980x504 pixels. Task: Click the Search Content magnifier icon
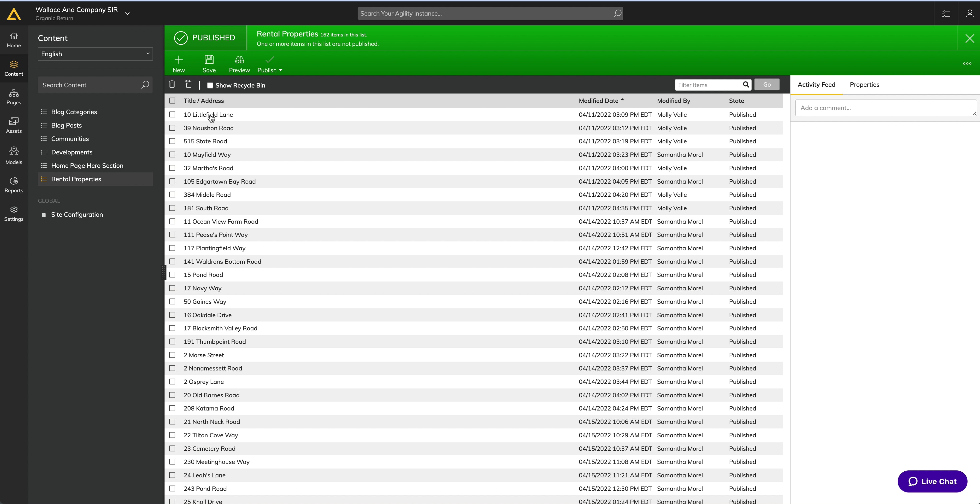point(145,85)
